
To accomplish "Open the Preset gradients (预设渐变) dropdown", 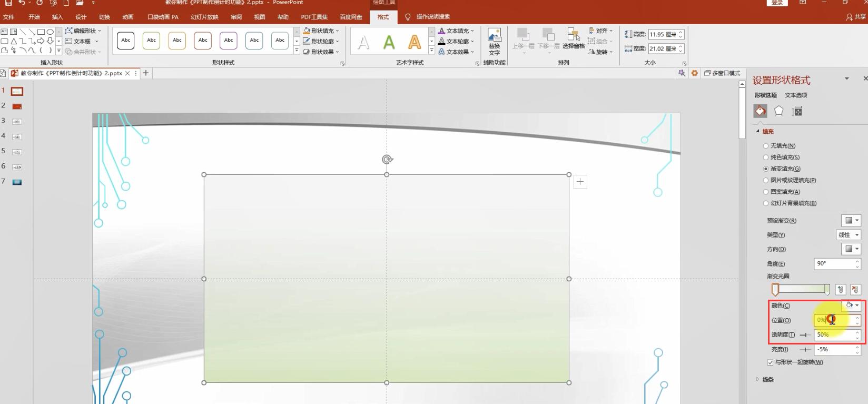I will tap(851, 221).
